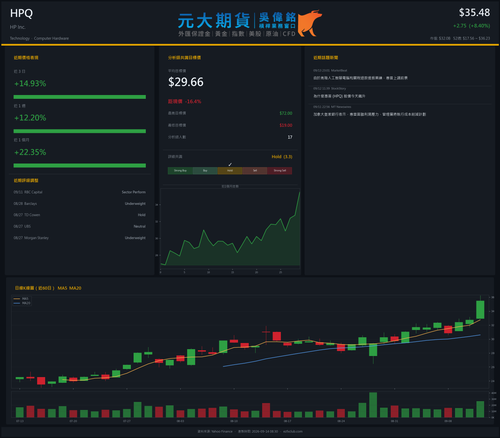The image size is (500, 438).
Task: Click the Strong Buy rating segment
Action: 180,171
